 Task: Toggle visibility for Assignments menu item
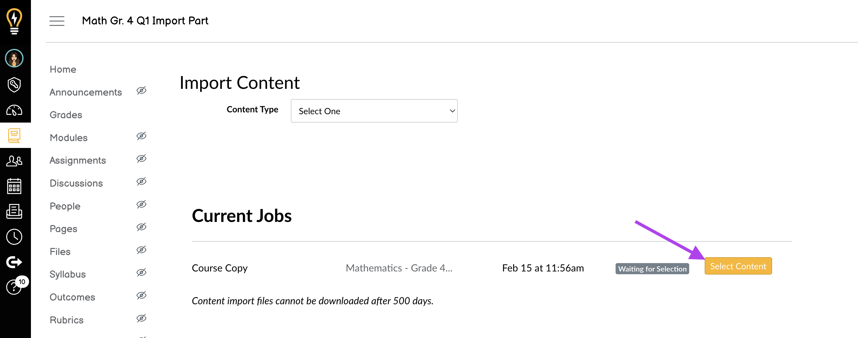tap(142, 160)
